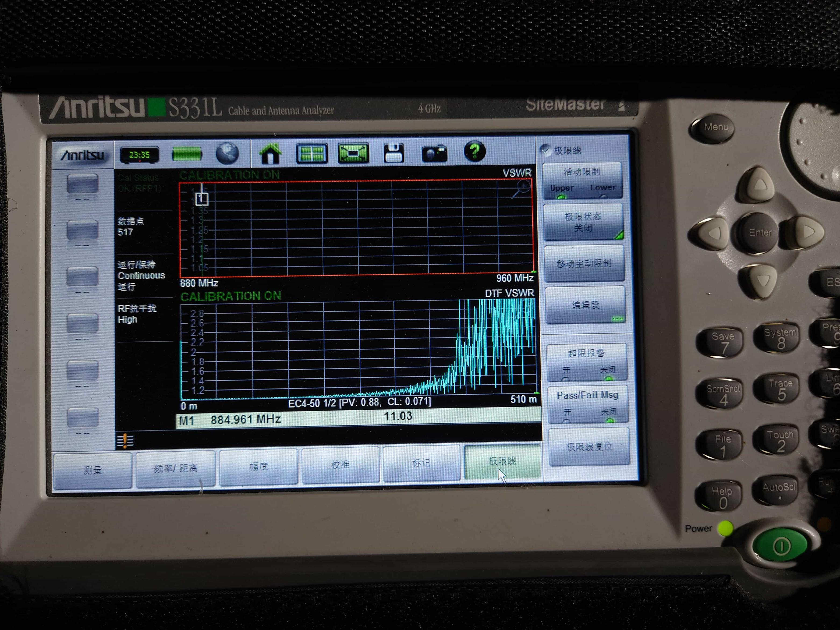
Task: Open help with the question mark icon
Action: tap(475, 151)
